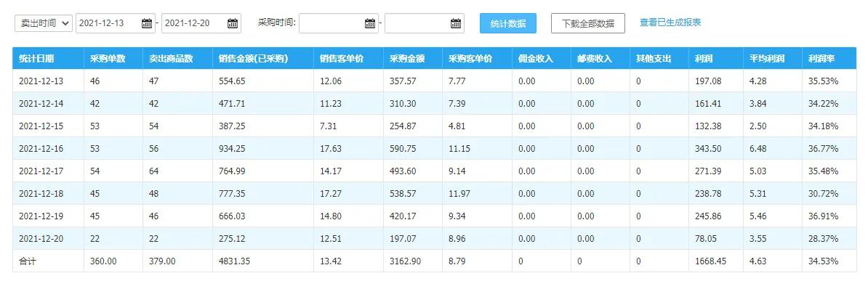
Task: Open calendar for start date 2021-12-13
Action: [x=147, y=23]
